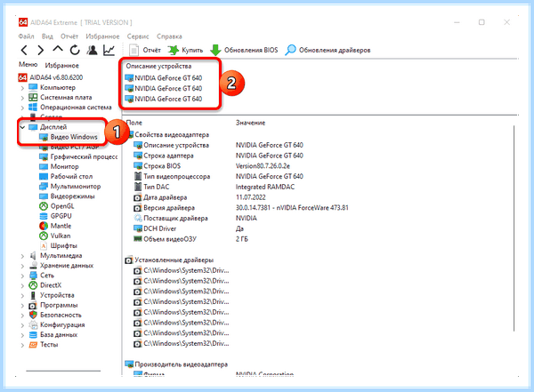Click the user profile toolbar icon
Screen dimensions: 534x392
pyautogui.click(x=92, y=51)
